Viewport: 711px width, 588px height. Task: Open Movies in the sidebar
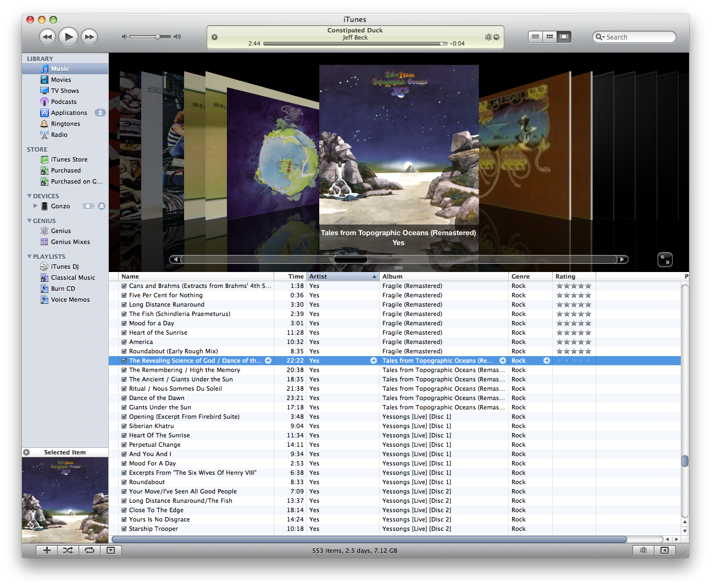(65, 80)
